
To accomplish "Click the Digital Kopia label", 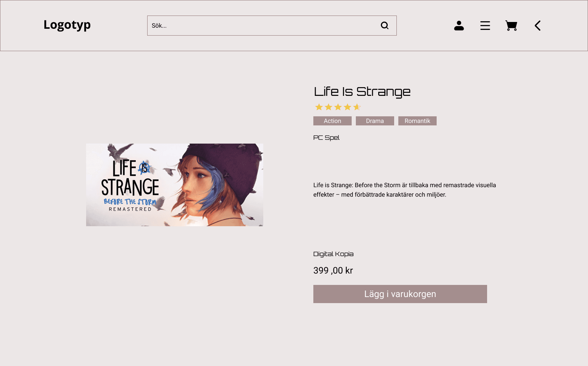I will tap(333, 254).
